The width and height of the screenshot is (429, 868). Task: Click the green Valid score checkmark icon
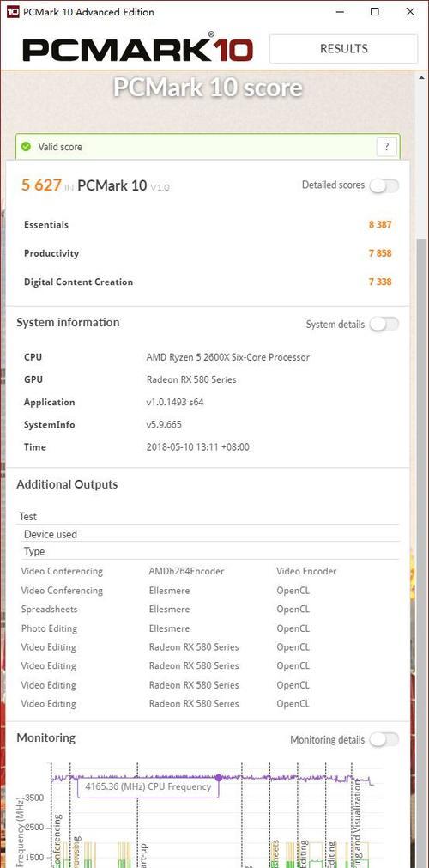click(x=26, y=147)
